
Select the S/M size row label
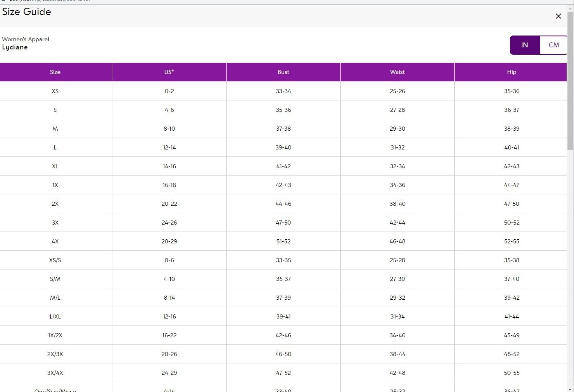(x=55, y=279)
